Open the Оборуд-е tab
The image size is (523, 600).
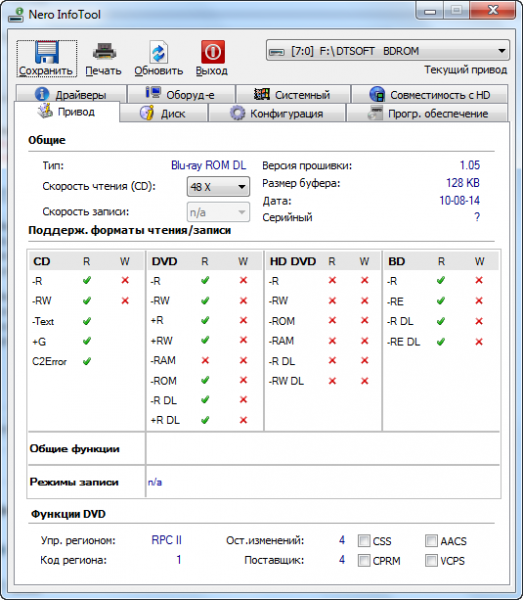(181, 94)
